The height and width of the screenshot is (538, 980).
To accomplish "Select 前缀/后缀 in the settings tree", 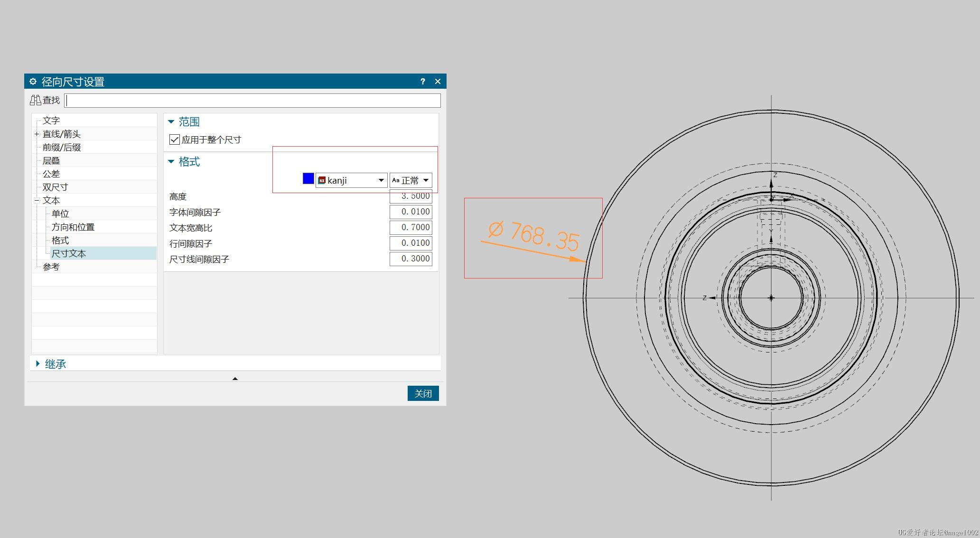I will (62, 147).
